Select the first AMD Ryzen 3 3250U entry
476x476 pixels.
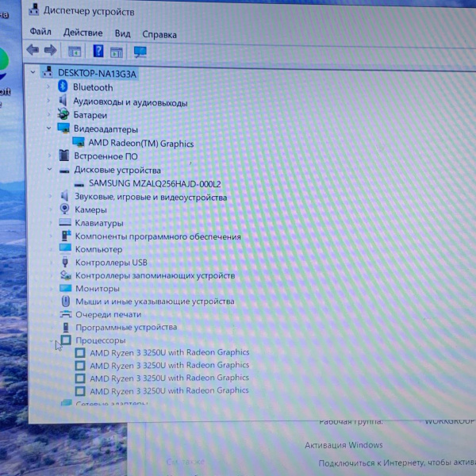coord(170,352)
